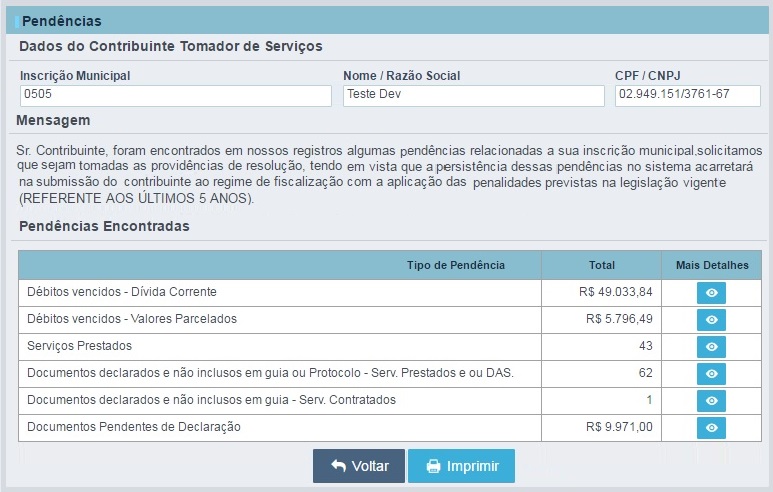Click into the CPF / CNPJ field
773x492 pixels.
point(688,96)
